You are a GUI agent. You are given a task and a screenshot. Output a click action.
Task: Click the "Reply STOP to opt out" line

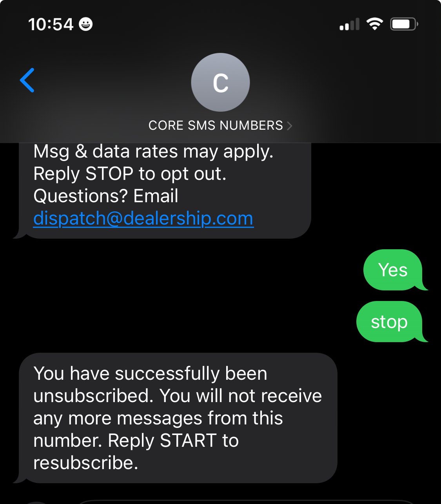click(x=130, y=174)
